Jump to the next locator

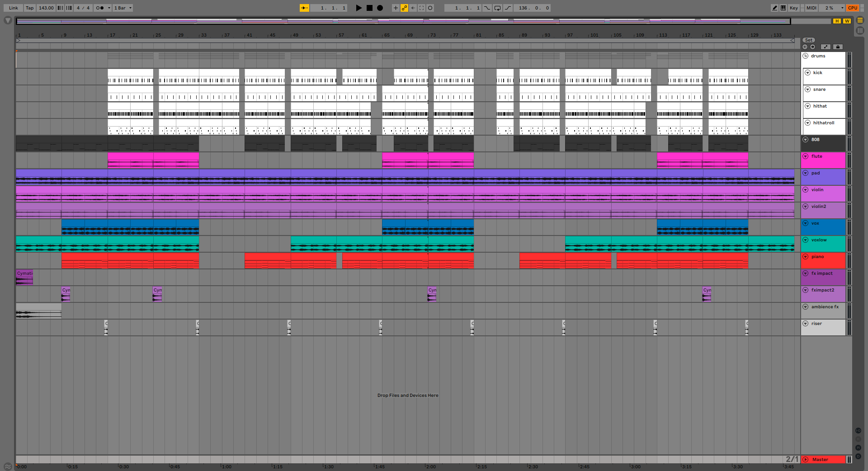pos(812,47)
